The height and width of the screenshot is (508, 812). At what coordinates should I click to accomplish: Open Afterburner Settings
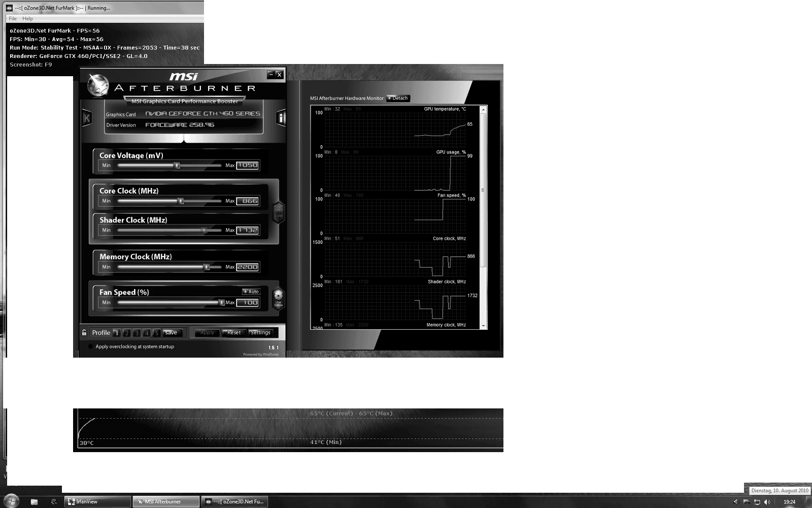tap(260, 333)
